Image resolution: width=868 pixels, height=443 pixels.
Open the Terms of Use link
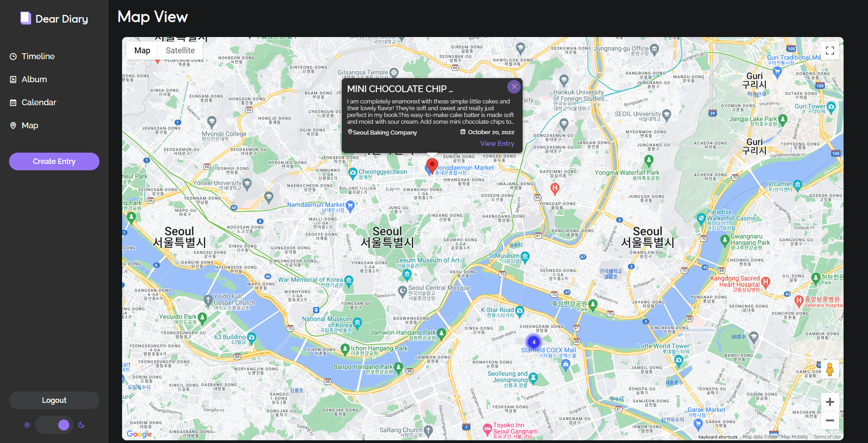[x=827, y=437]
